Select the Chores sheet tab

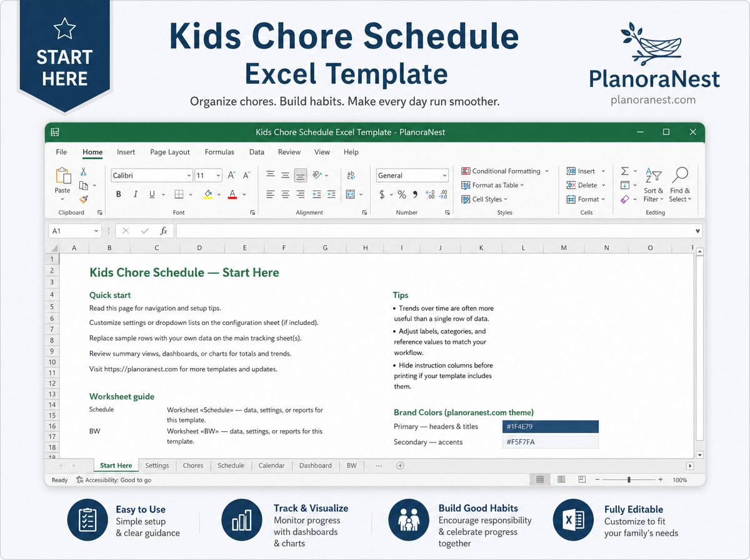(193, 465)
